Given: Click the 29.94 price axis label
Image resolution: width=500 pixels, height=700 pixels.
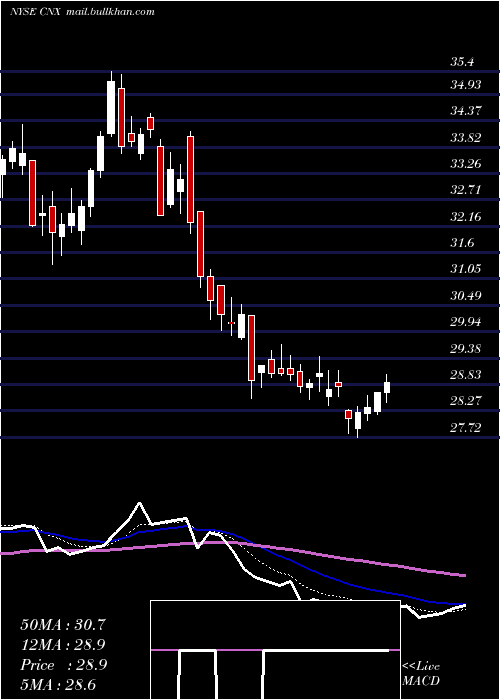Looking at the screenshot, I should (x=466, y=322).
